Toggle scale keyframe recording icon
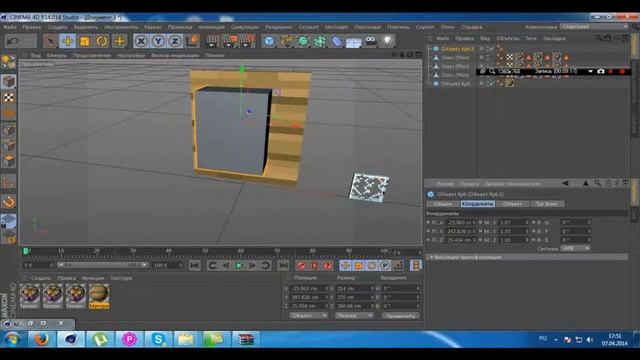640x360 pixels. [358, 266]
